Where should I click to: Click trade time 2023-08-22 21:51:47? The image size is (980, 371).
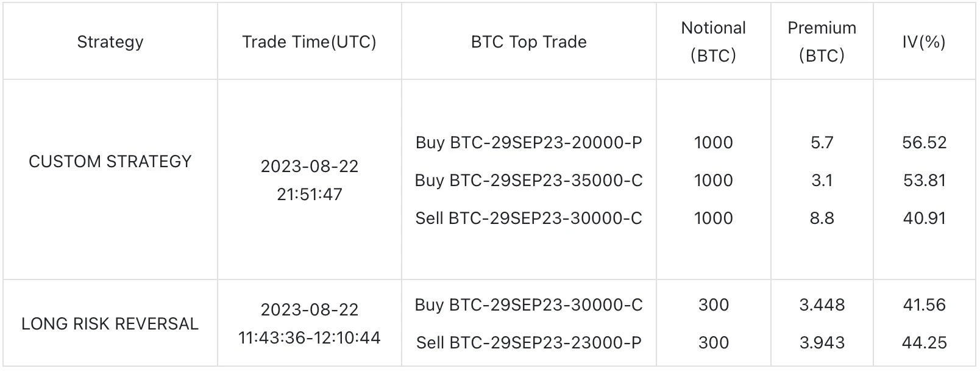coord(309,180)
